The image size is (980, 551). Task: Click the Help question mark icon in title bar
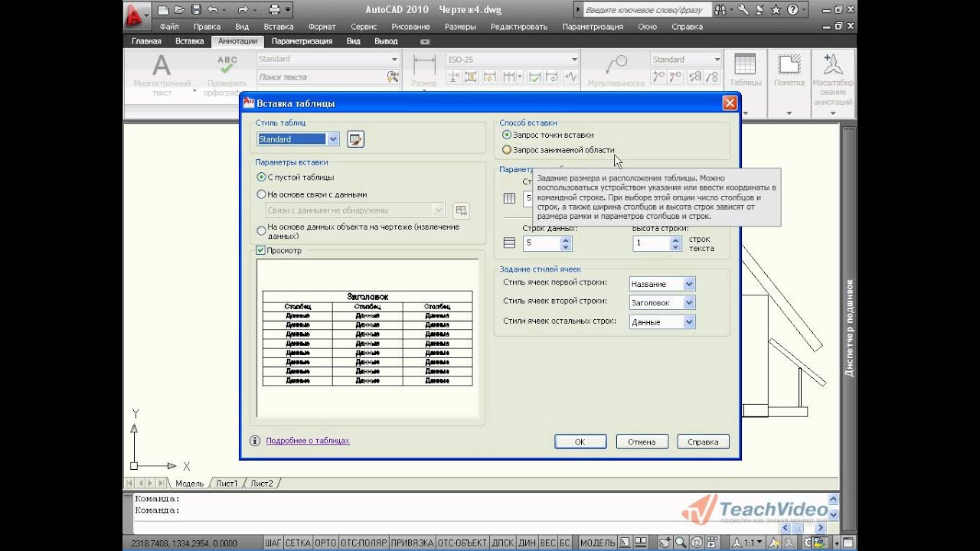click(792, 10)
